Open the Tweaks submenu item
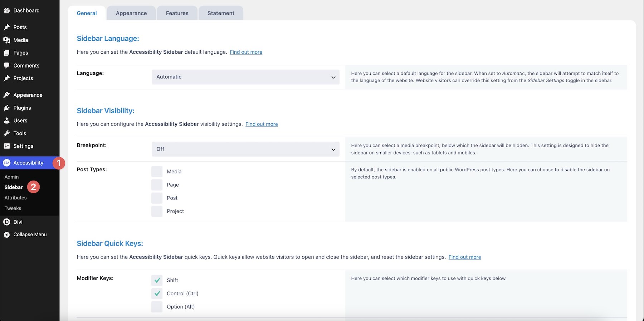This screenshot has height=321, width=644. click(x=13, y=208)
